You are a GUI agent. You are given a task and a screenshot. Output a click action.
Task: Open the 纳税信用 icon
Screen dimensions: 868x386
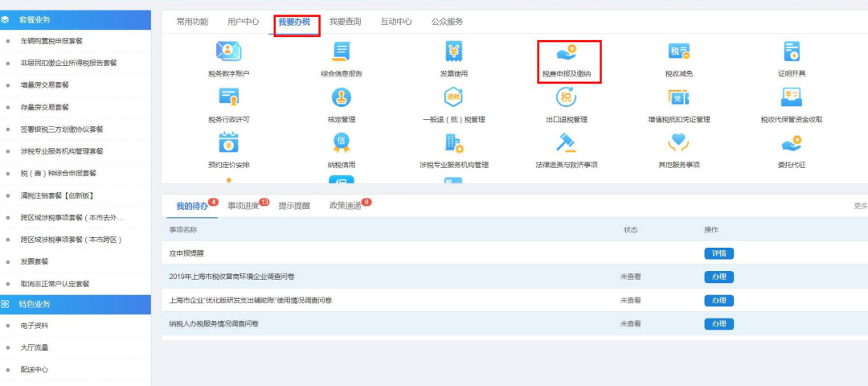tap(341, 143)
